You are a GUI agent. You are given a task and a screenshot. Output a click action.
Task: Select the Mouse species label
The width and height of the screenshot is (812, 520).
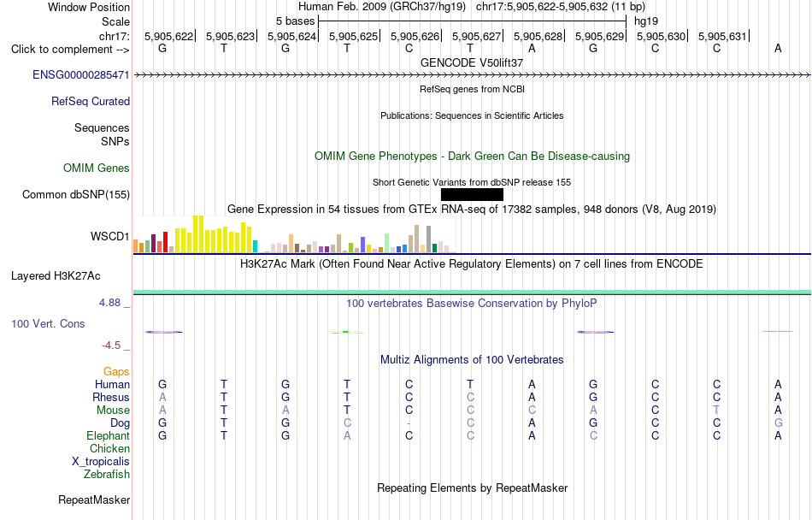tap(113, 411)
